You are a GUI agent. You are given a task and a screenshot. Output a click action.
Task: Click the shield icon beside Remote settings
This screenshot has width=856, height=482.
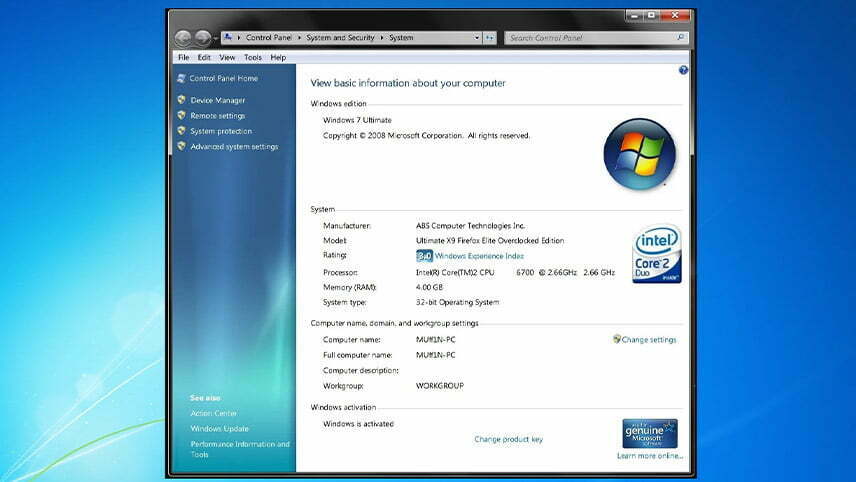tap(182, 115)
